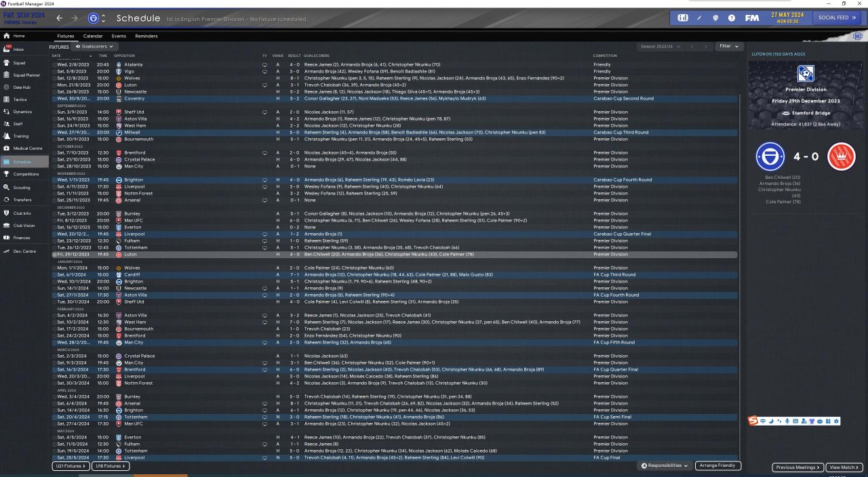The image size is (868, 477).
Task: Click the Liverpool FA Cup Final row
Action: pos(393,457)
